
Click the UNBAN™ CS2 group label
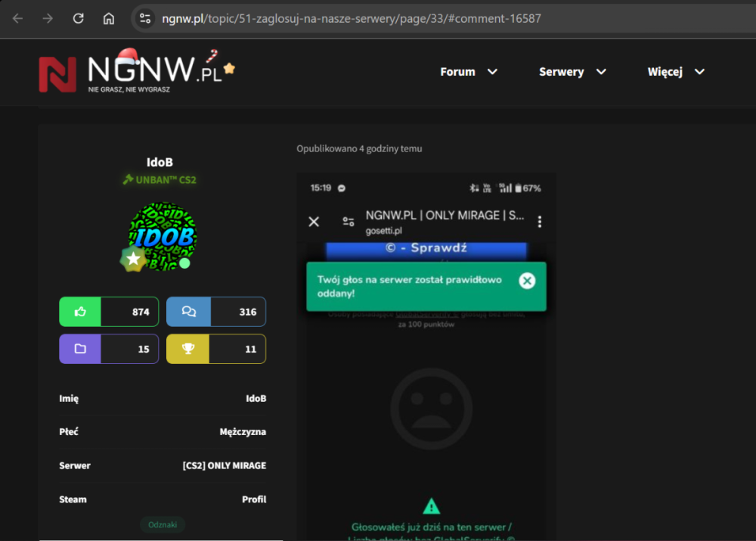click(x=160, y=180)
